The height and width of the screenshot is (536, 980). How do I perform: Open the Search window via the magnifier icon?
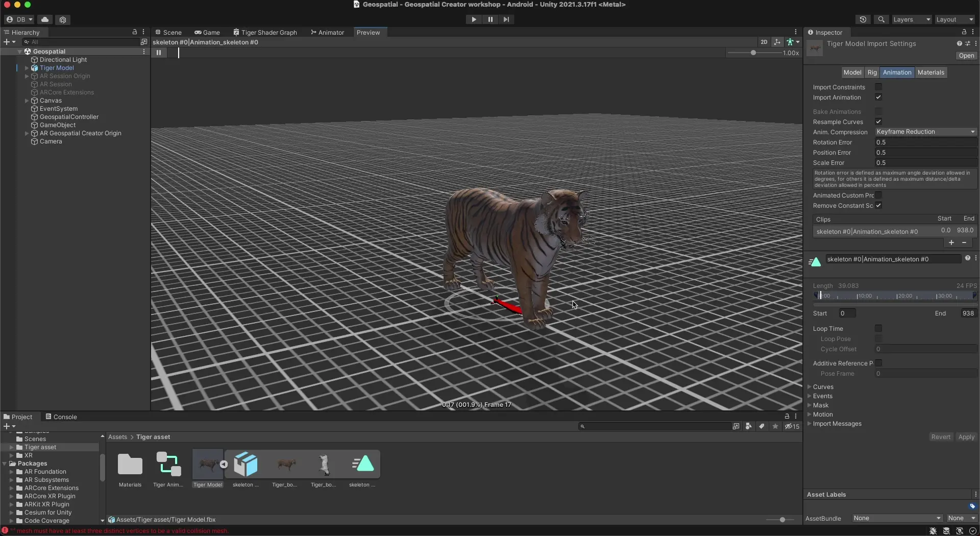(881, 19)
